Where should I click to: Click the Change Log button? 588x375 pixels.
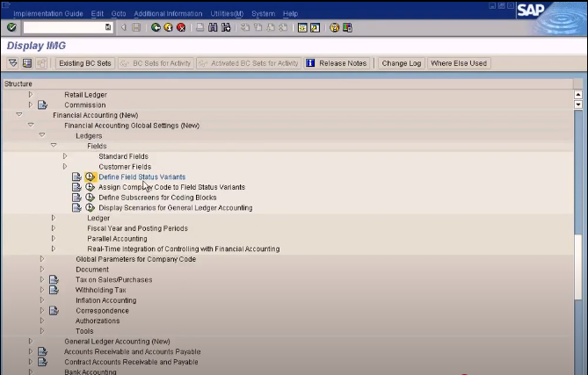[x=402, y=63]
